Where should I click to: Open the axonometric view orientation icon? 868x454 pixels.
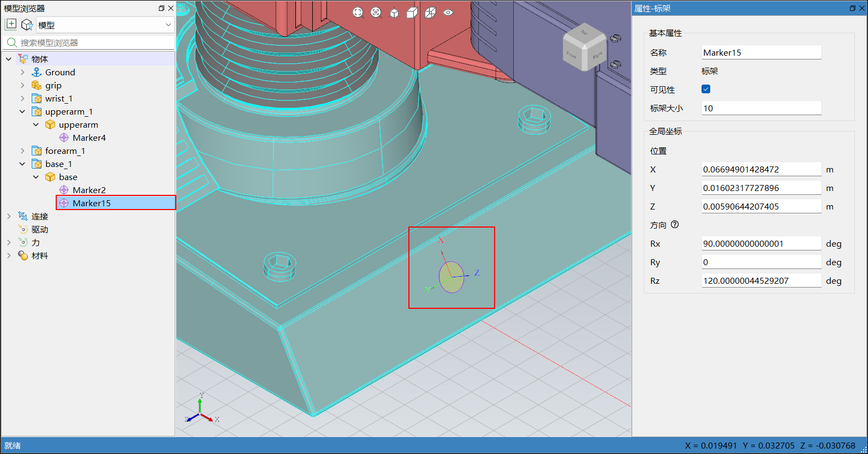394,13
